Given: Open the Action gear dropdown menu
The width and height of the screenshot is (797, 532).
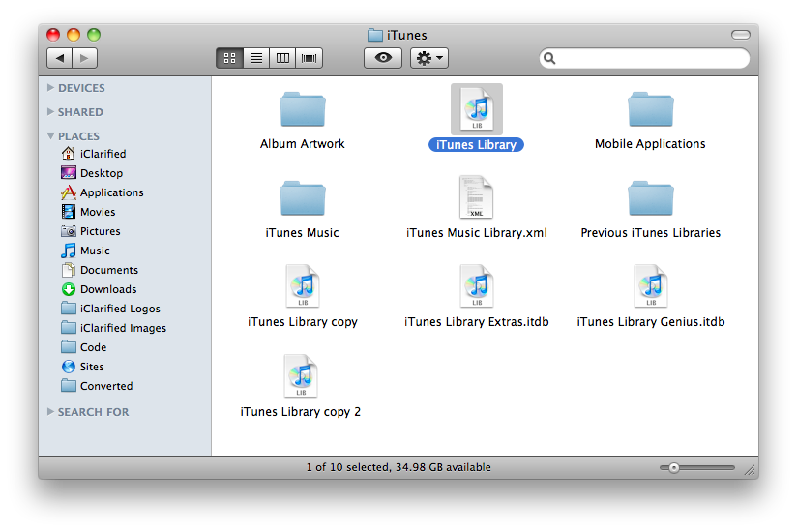Looking at the screenshot, I should click(x=428, y=58).
